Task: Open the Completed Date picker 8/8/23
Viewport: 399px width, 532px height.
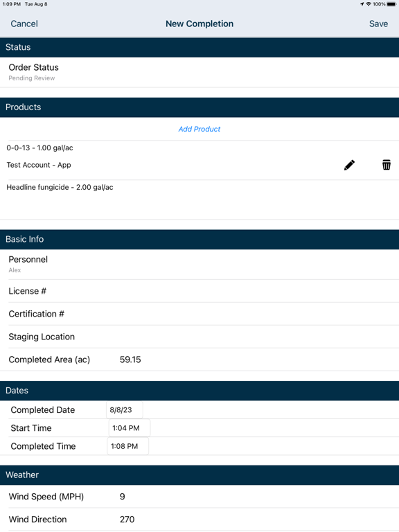Action: [x=124, y=410]
